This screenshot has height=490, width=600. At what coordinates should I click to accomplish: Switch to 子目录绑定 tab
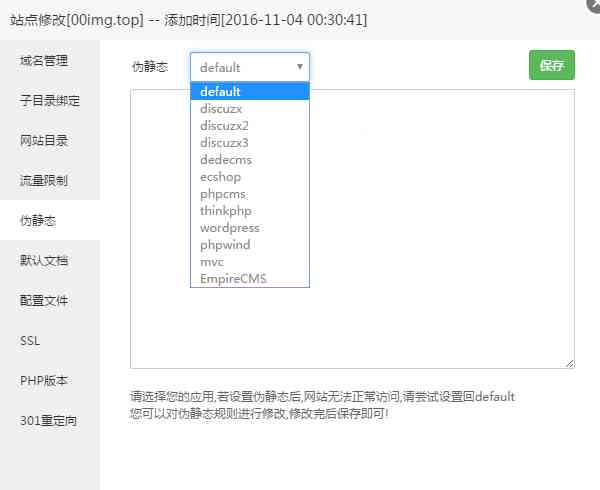[50, 101]
